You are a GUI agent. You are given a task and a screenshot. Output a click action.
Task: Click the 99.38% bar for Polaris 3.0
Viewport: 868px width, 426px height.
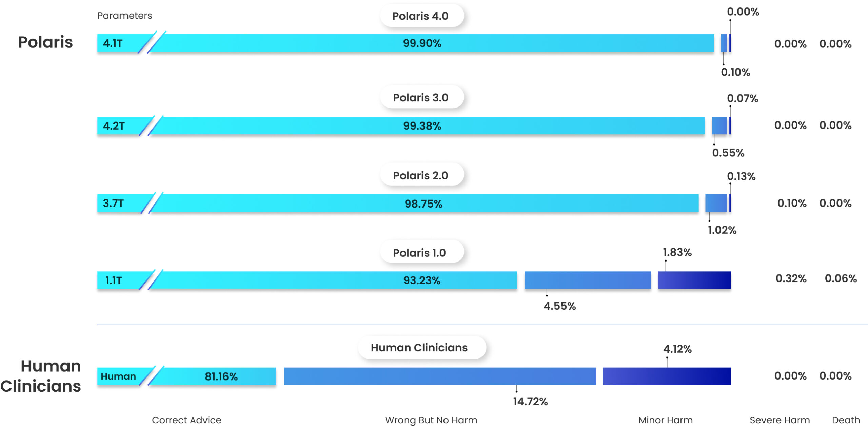pyautogui.click(x=422, y=126)
